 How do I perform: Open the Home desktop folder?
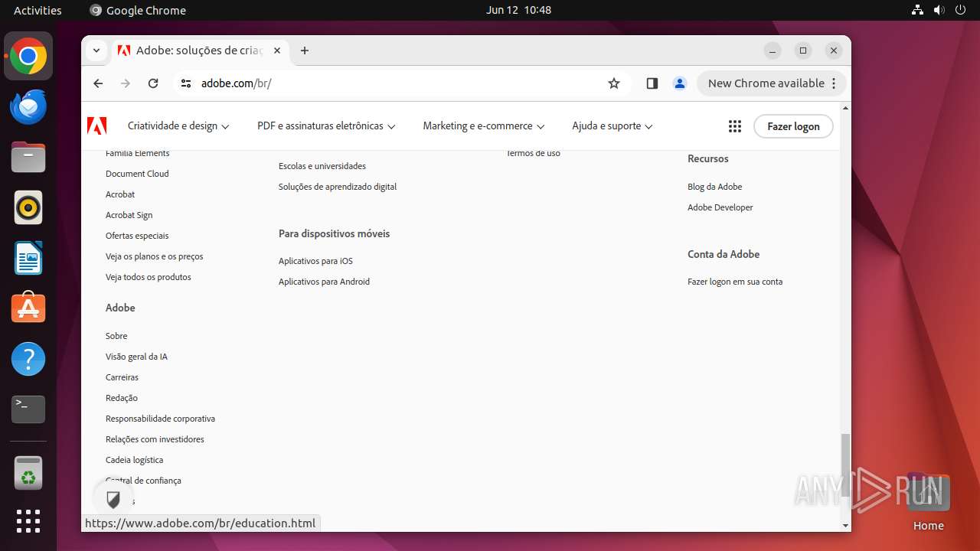point(928,501)
